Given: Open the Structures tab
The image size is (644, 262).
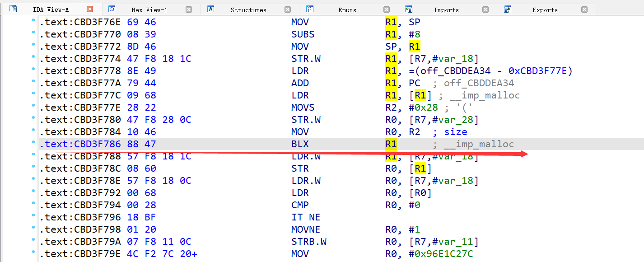Looking at the screenshot, I should click(x=248, y=10).
